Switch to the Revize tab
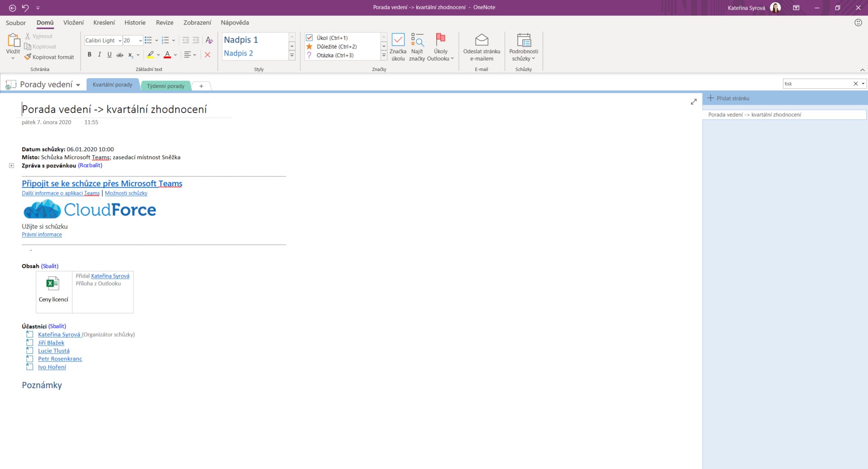 [165, 23]
